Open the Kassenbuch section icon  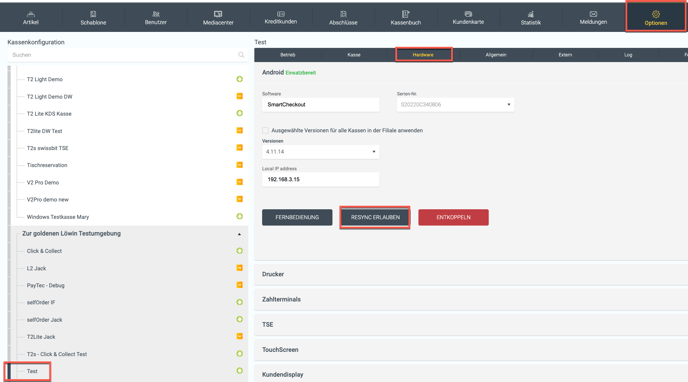click(x=405, y=14)
